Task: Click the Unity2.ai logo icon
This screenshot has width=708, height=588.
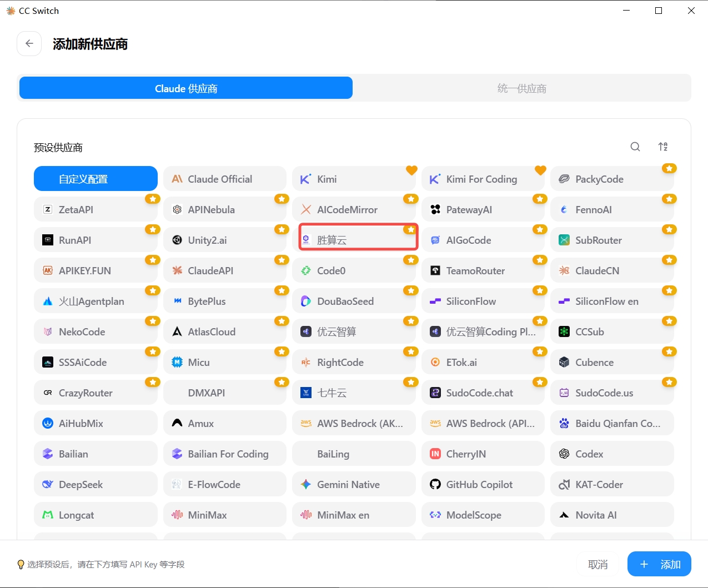Action: pos(177,240)
